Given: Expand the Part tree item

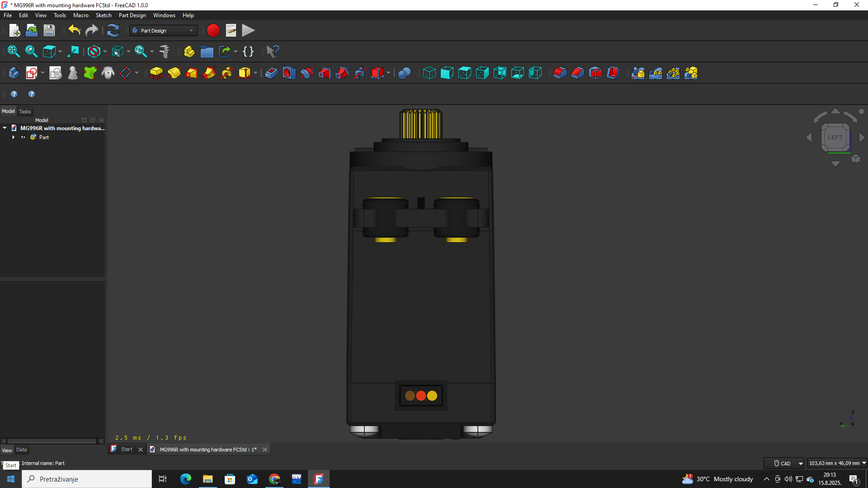Looking at the screenshot, I should pos(14,137).
